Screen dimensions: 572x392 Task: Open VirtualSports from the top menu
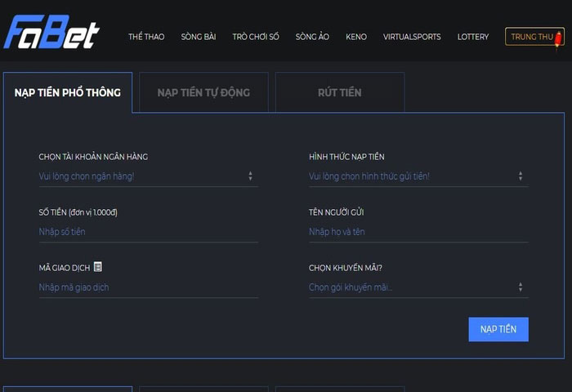pyautogui.click(x=412, y=37)
